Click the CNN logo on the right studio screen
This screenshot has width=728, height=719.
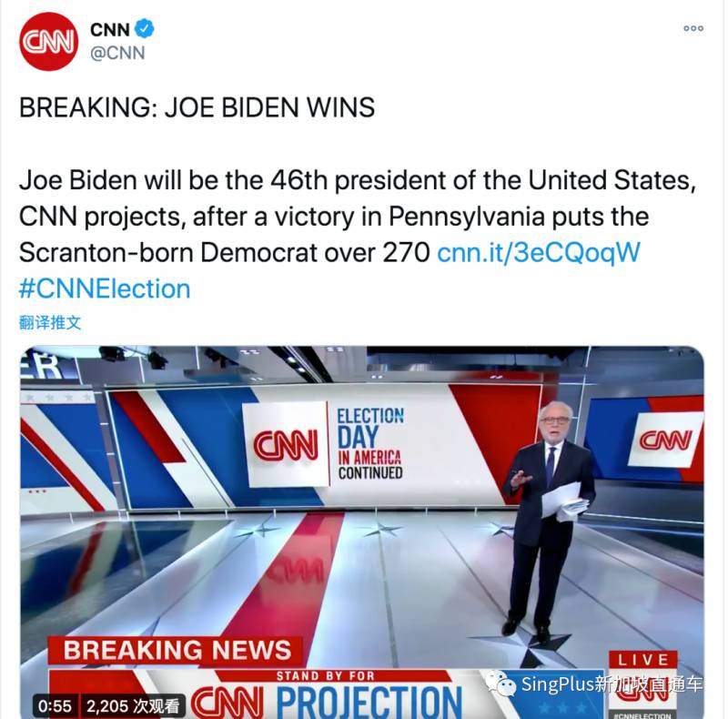click(x=665, y=441)
